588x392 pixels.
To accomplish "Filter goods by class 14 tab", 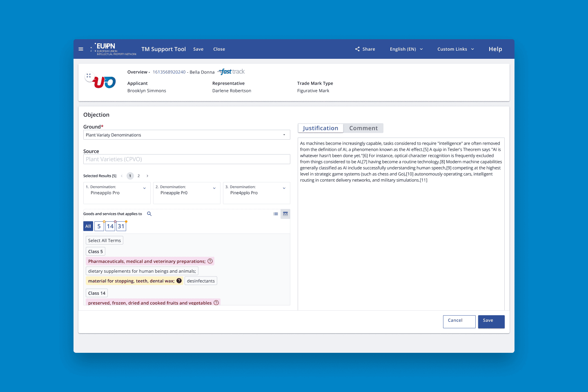I will [x=110, y=226].
